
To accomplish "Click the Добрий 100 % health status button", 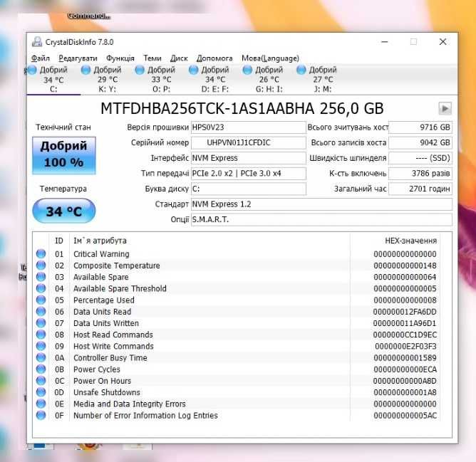I will [64, 156].
